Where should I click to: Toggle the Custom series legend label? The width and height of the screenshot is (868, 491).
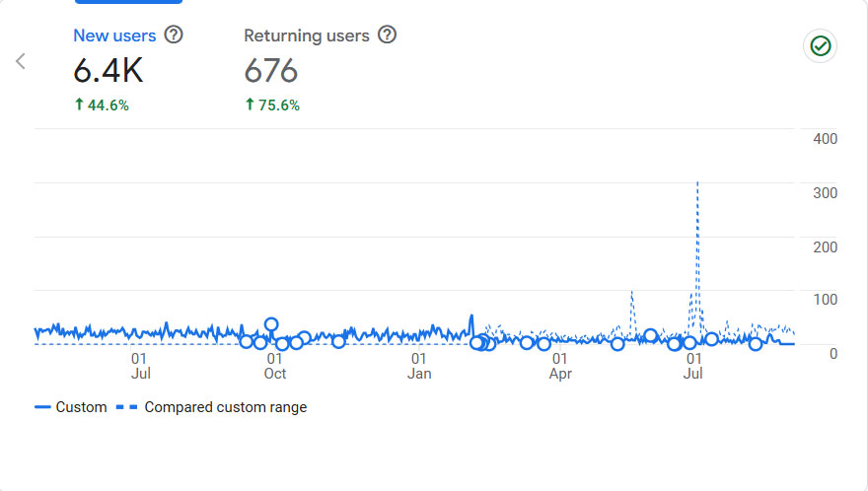pyautogui.click(x=81, y=407)
